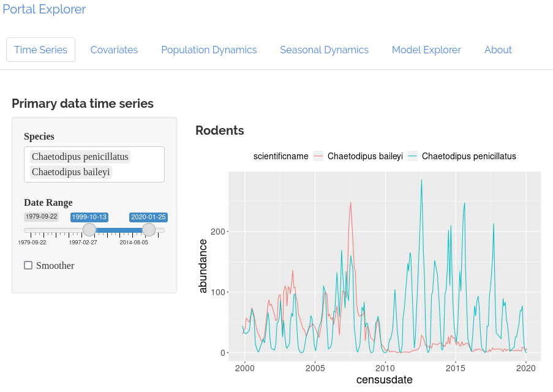Click teal Chaetodipus penicillatus legend line swatch
553x392 pixels.
coord(412,156)
